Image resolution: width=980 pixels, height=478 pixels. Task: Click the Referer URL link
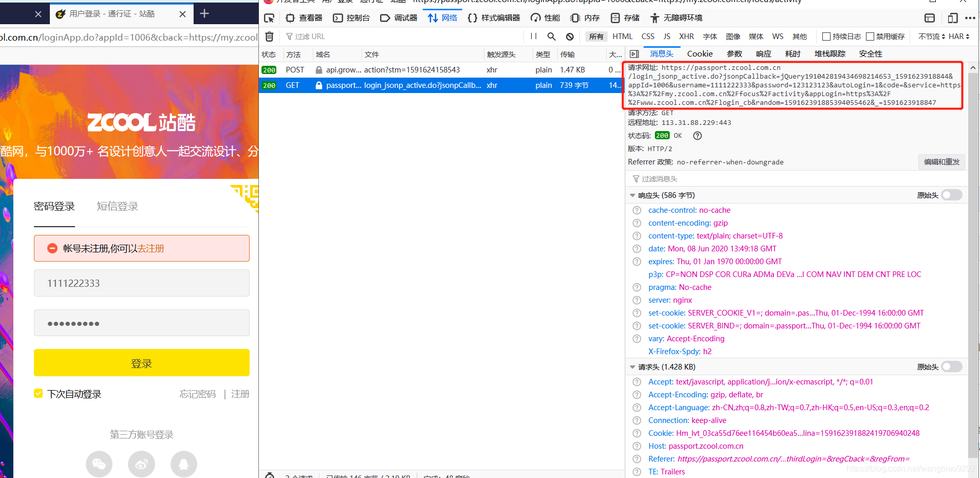(x=793, y=459)
